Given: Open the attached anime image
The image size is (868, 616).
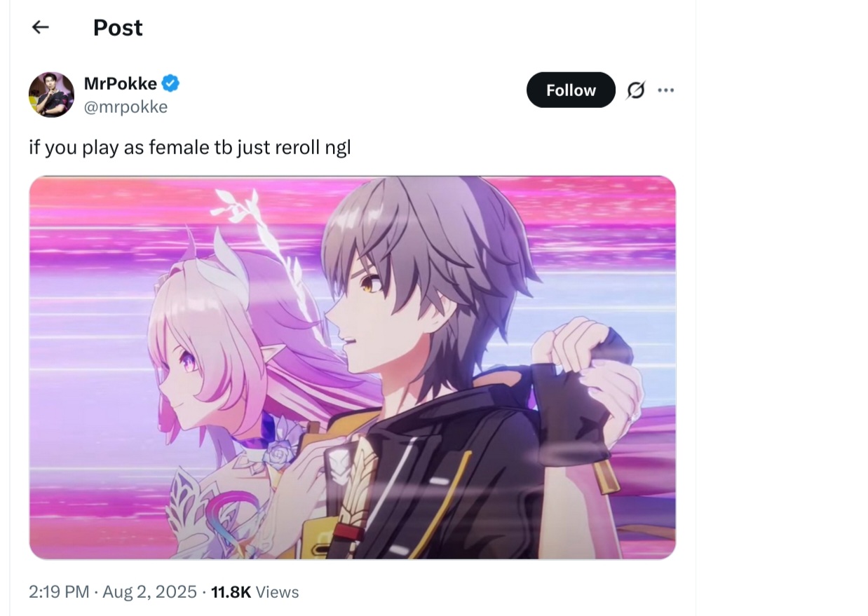Looking at the screenshot, I should point(353,367).
